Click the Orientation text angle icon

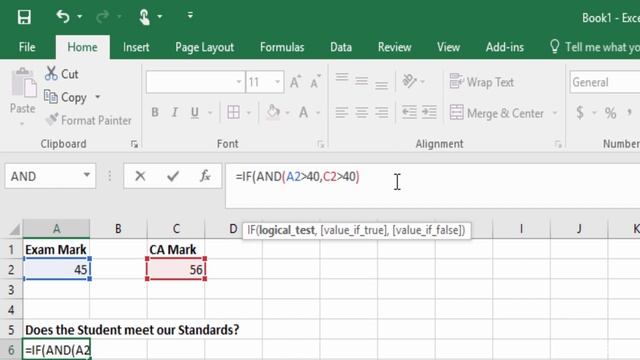(x=409, y=81)
